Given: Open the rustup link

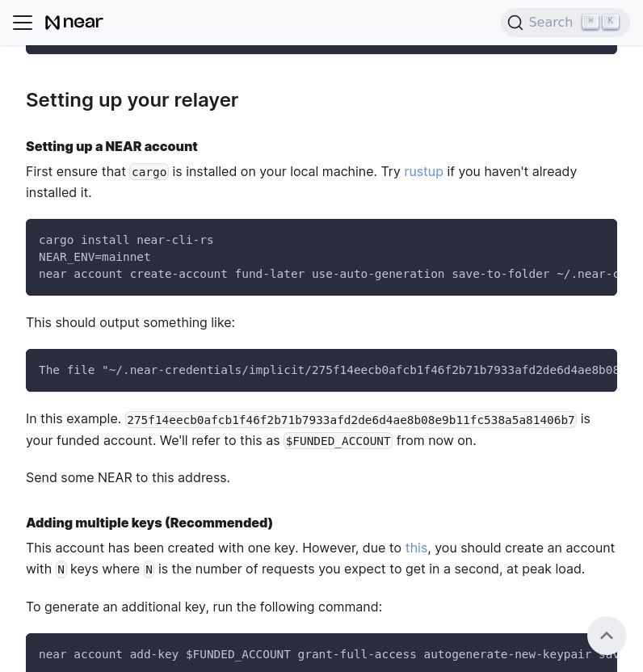Looking at the screenshot, I should pyautogui.click(x=423, y=171).
